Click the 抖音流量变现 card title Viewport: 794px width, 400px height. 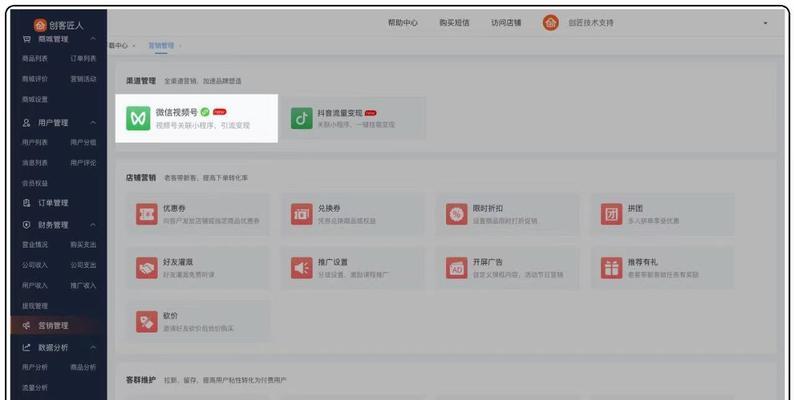pyautogui.click(x=340, y=112)
